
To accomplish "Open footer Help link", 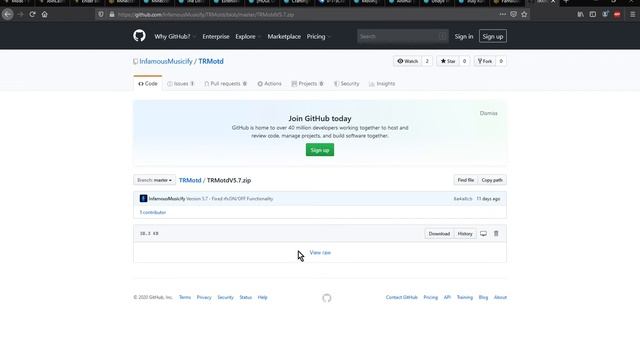I will (262, 297).
